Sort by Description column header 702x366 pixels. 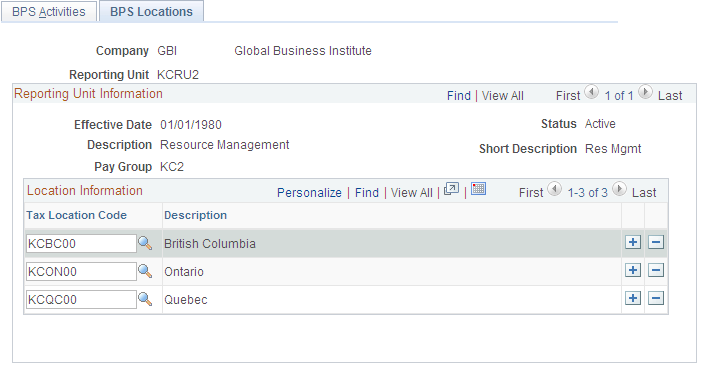tap(195, 215)
